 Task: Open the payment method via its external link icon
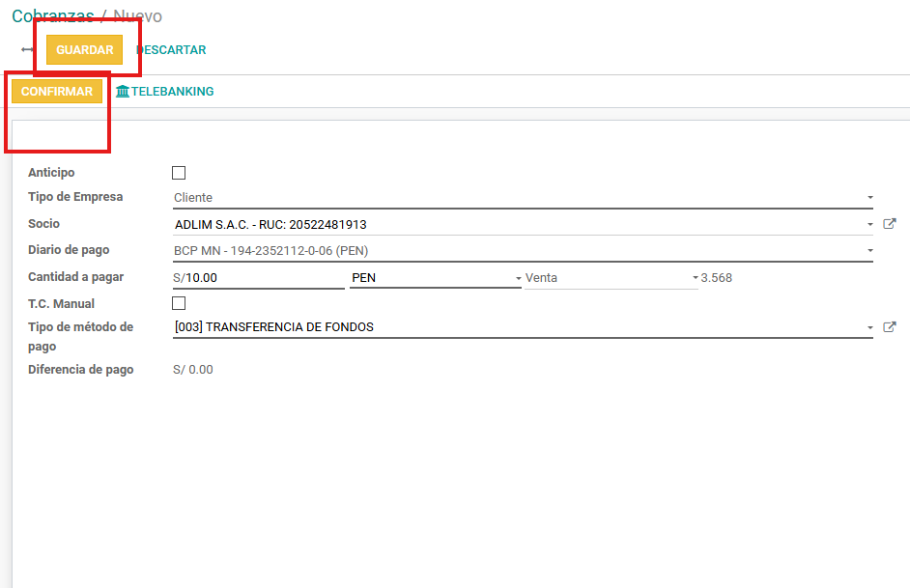(890, 326)
